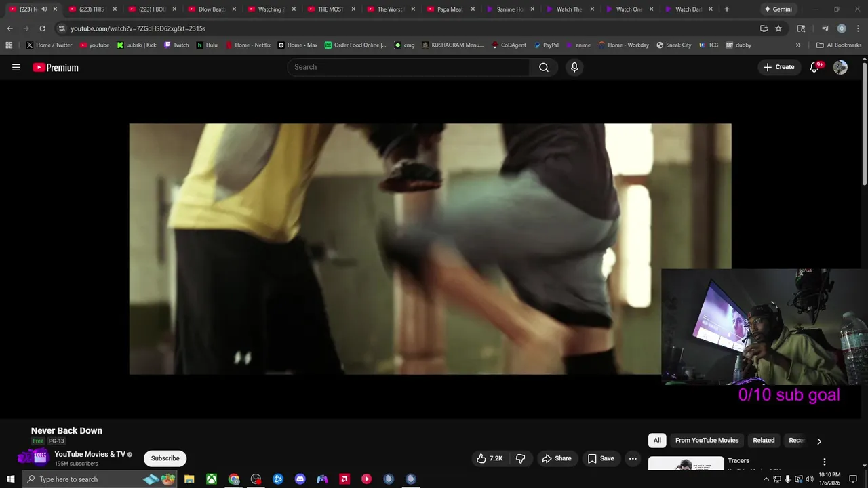Open Xbox app in taskbar
The image size is (868, 488).
click(x=212, y=479)
